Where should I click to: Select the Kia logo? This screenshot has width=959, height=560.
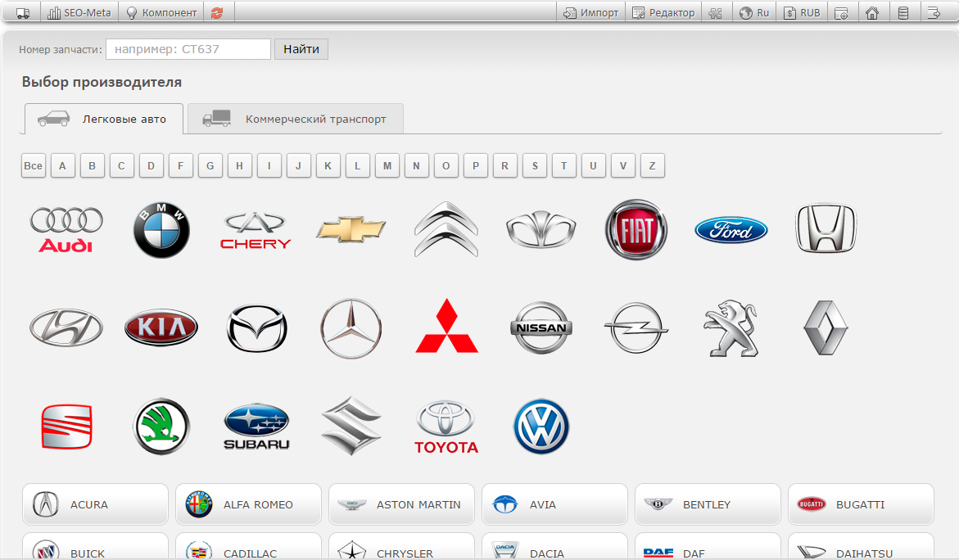click(161, 327)
